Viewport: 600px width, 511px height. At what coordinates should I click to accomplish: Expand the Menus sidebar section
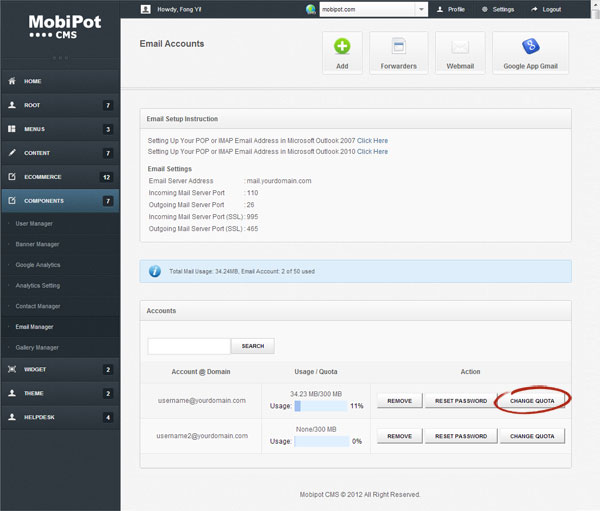[x=60, y=129]
